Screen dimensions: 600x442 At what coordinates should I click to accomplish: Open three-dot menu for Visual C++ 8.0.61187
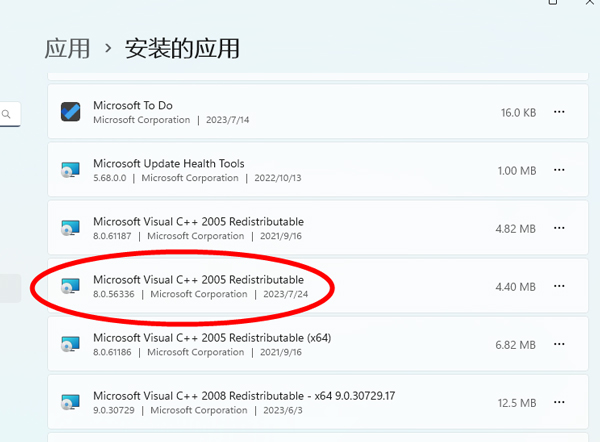point(559,229)
